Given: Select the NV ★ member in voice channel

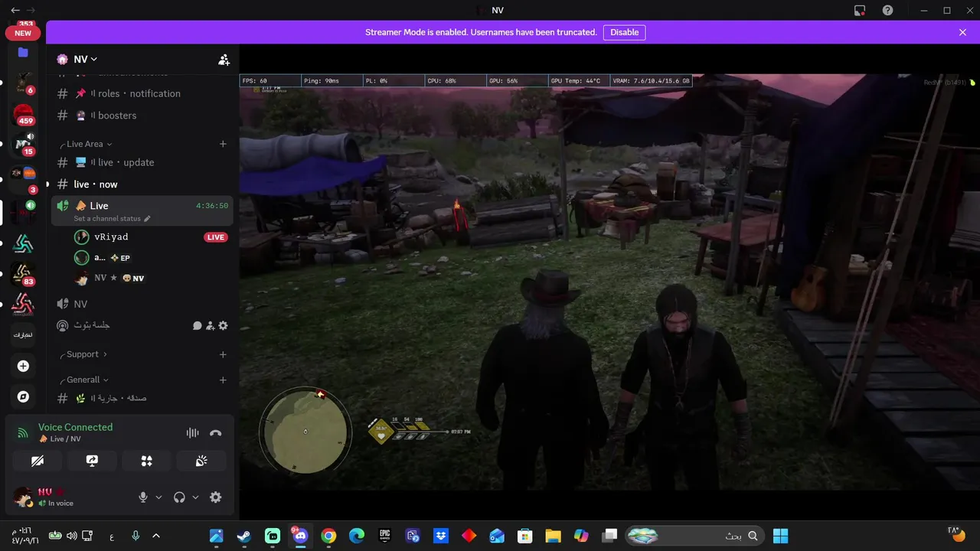Looking at the screenshot, I should coord(150,279).
